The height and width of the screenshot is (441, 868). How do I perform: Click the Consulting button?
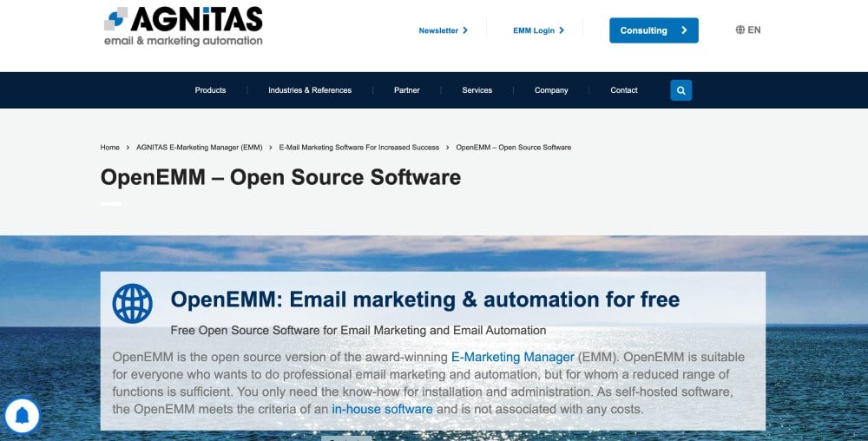click(x=654, y=30)
